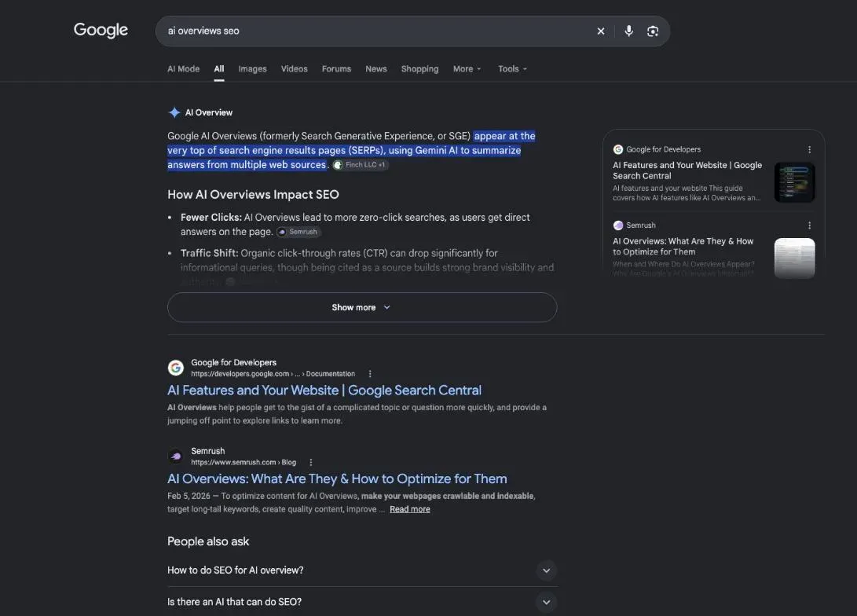
Task: Click the 'Traffic Shift:' bullet text
Action: point(209,253)
